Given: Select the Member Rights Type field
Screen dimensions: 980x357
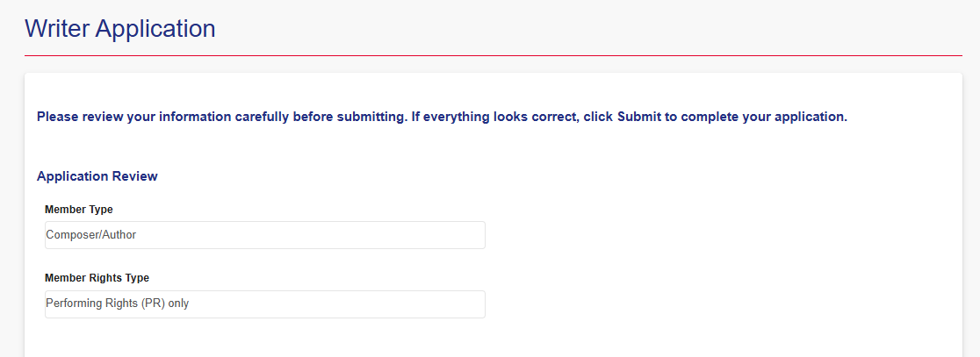Looking at the screenshot, I should 264,304.
